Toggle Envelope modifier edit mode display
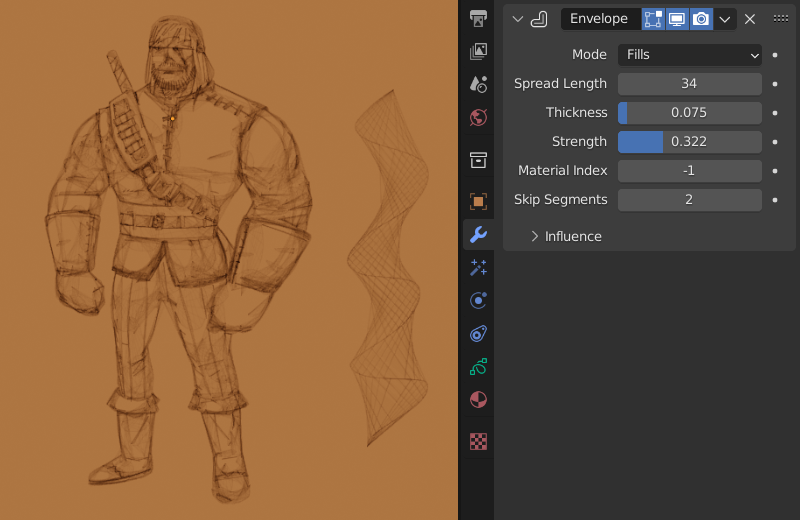Image resolution: width=800 pixels, height=520 pixels. pos(653,19)
